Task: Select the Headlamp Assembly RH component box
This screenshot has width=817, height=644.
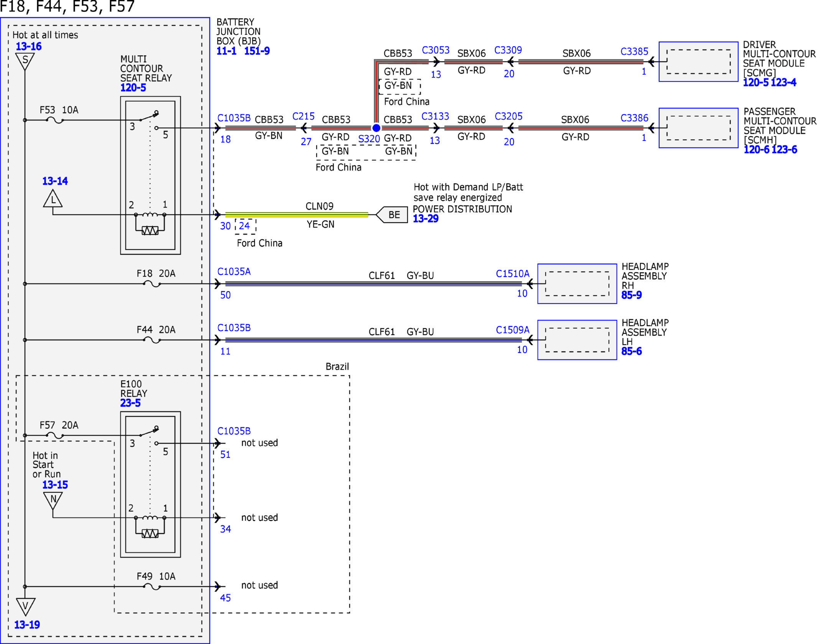Action: [577, 284]
